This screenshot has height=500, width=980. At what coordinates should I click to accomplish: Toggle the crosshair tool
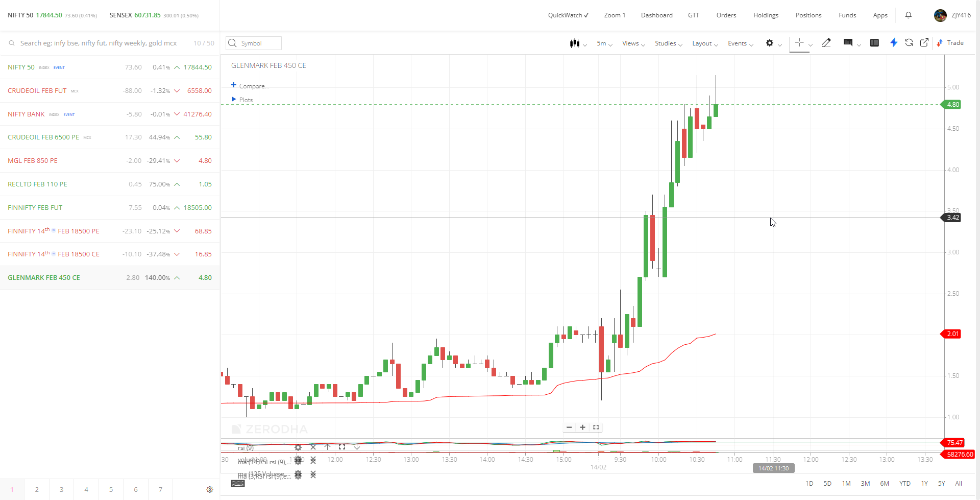coord(799,43)
